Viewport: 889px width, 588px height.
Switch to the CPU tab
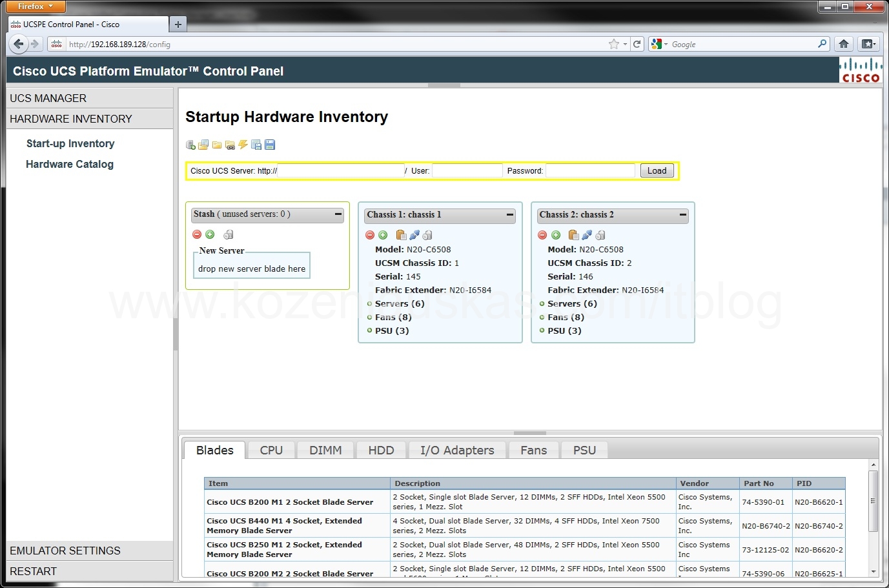(x=271, y=451)
